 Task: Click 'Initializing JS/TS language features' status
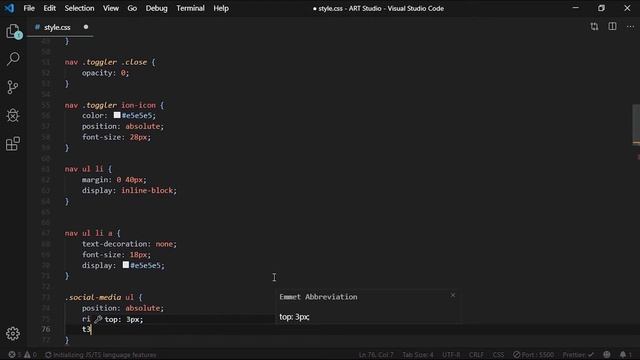[x=100, y=355]
